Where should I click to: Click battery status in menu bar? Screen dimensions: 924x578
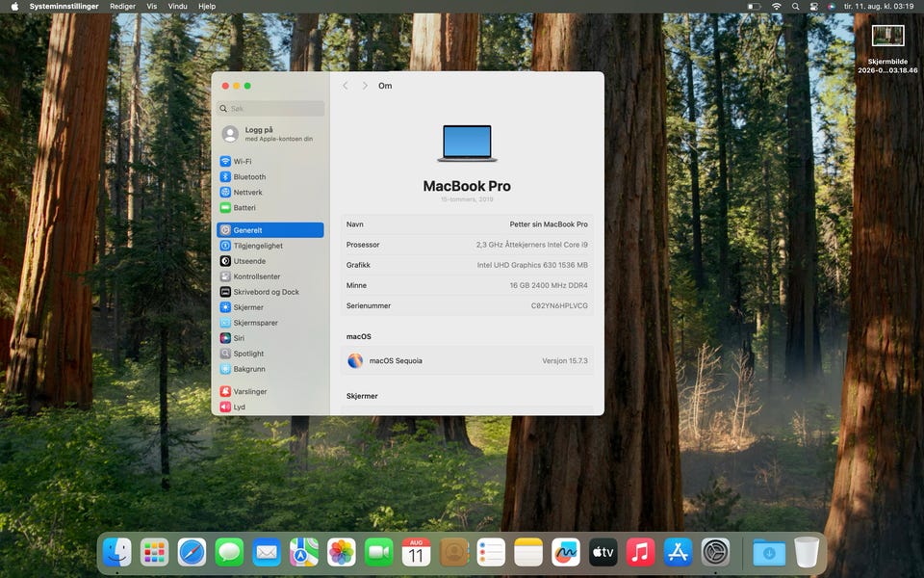pos(755,7)
